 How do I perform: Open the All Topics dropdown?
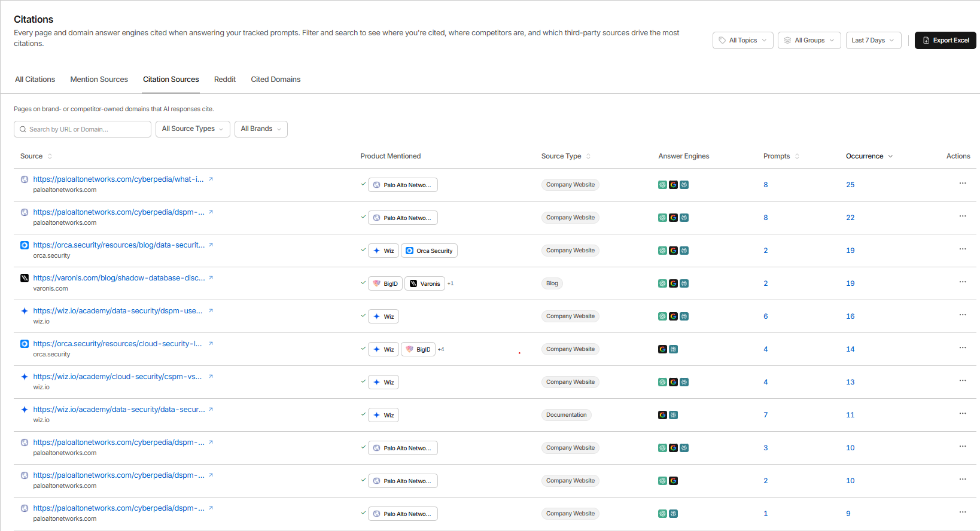point(742,41)
